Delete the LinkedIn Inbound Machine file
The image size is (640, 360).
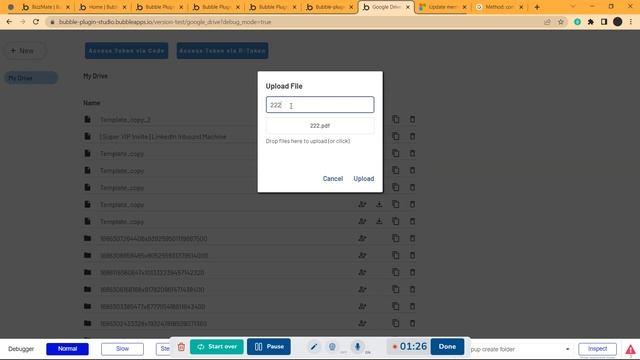click(412, 136)
